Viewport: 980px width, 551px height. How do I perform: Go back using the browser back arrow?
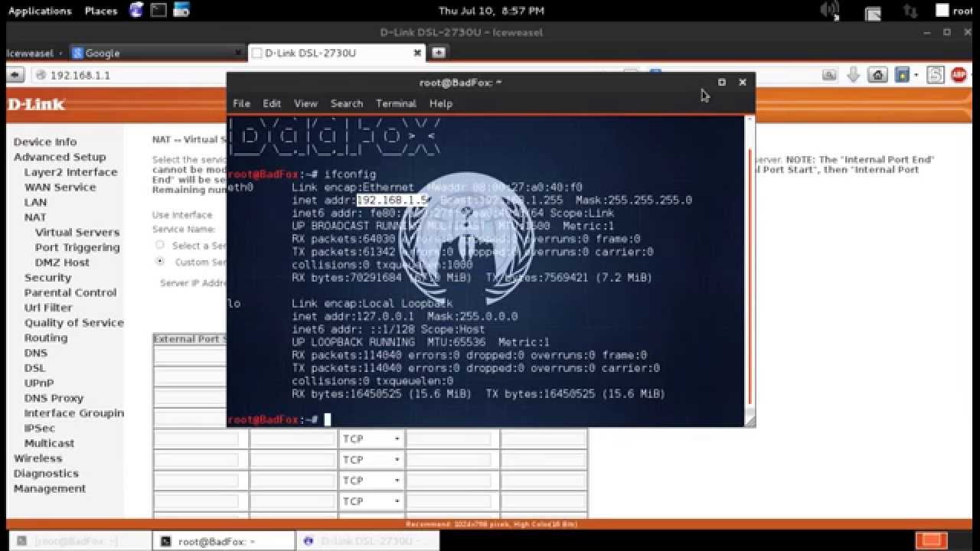click(x=15, y=75)
